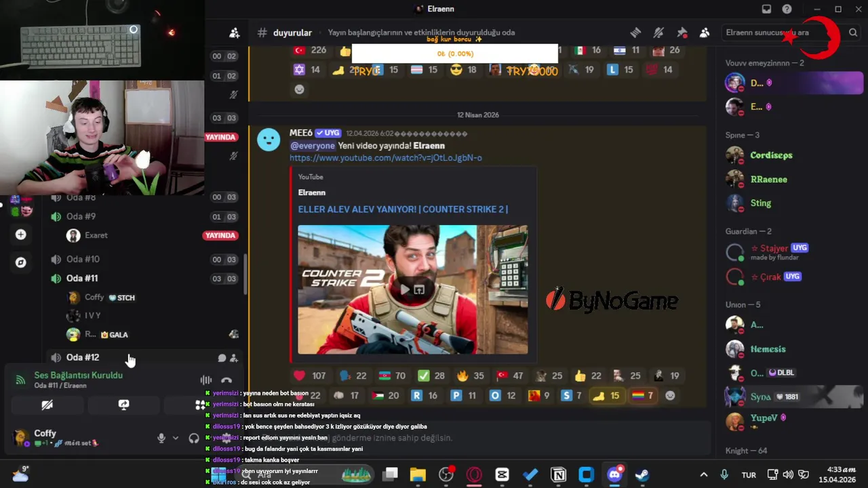Open Opera GX browser from taskbar
The image size is (868, 488).
[x=474, y=474]
